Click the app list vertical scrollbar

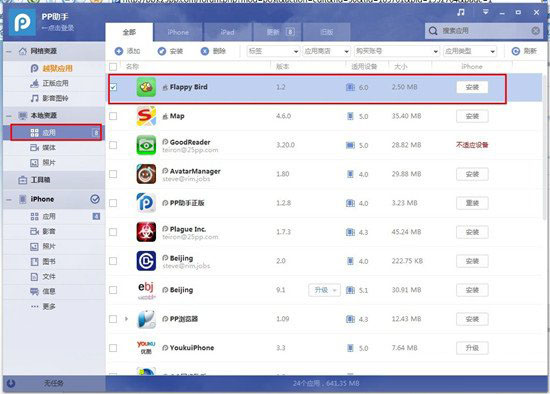pos(544,147)
